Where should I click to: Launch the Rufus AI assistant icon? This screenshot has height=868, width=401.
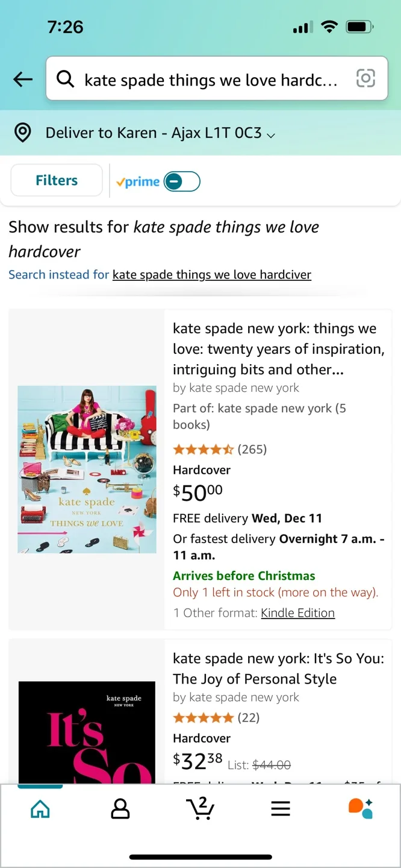(x=359, y=809)
